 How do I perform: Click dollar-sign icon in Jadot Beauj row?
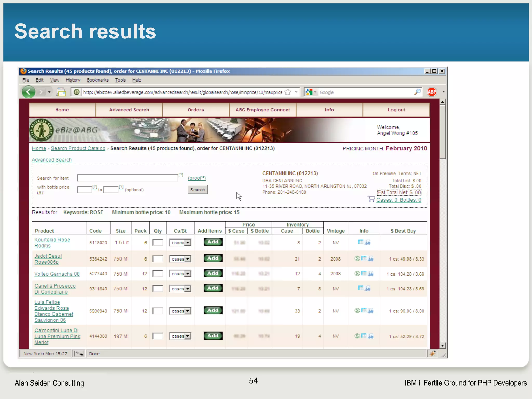point(357,258)
